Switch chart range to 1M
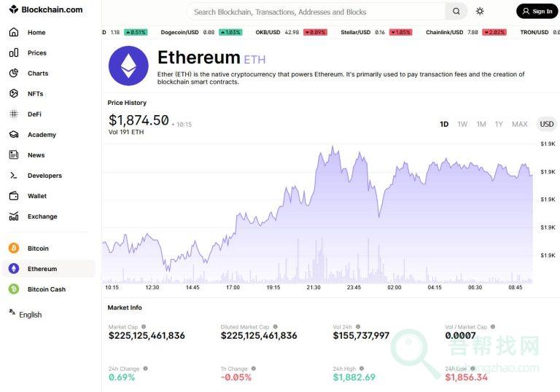Image resolution: width=560 pixels, height=392 pixels. pos(481,125)
